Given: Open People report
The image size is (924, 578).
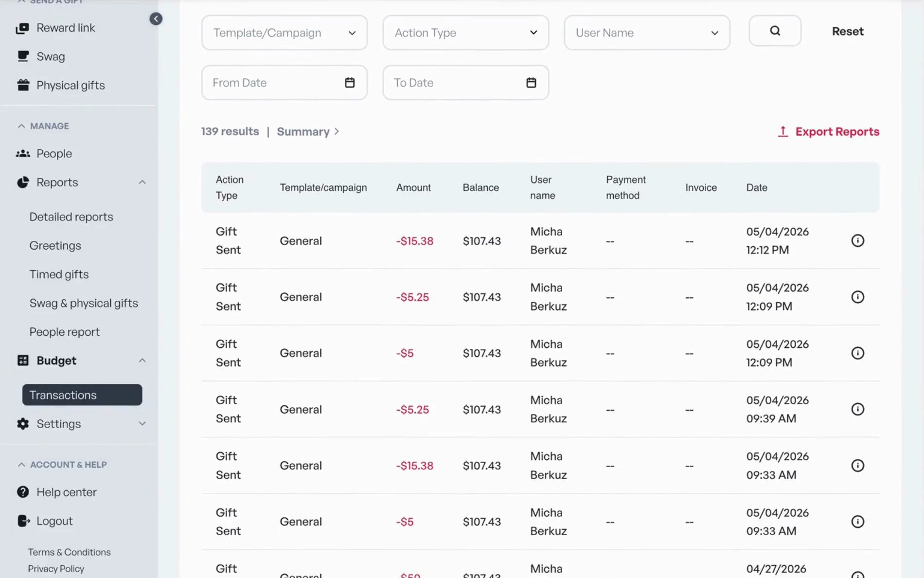Looking at the screenshot, I should click(64, 332).
